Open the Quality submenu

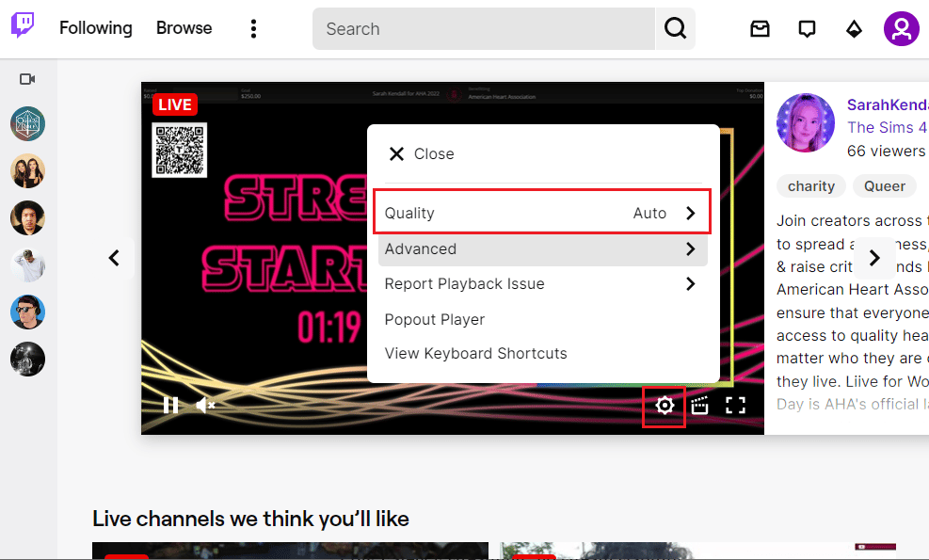(542, 213)
